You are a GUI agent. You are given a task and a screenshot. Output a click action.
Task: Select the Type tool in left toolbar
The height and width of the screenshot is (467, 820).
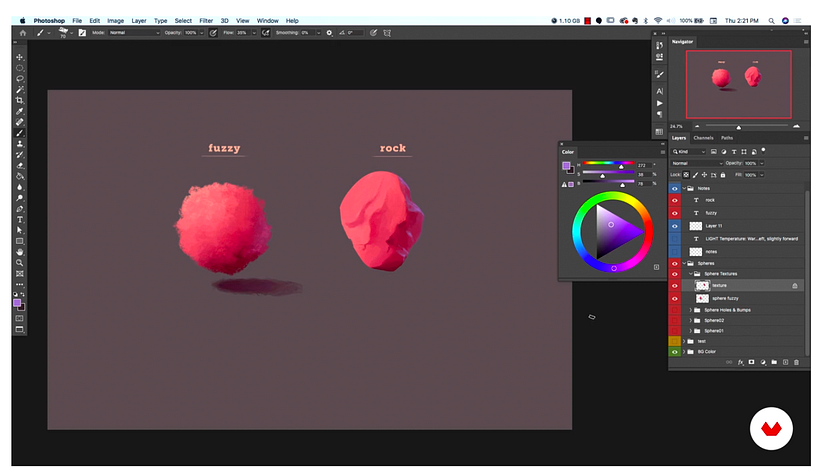19,220
